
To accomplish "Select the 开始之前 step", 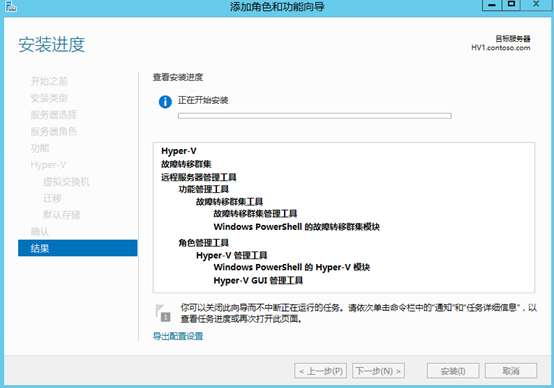I will 49,81.
